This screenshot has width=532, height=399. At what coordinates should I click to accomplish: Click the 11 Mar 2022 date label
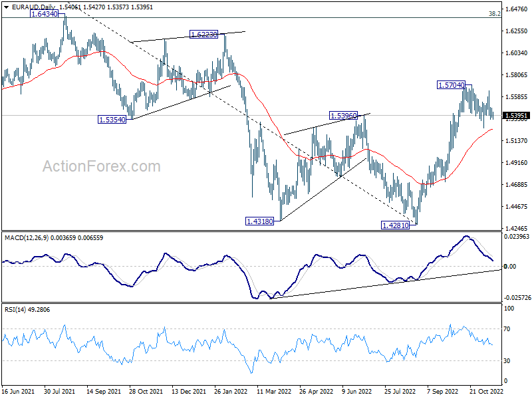coord(274,391)
